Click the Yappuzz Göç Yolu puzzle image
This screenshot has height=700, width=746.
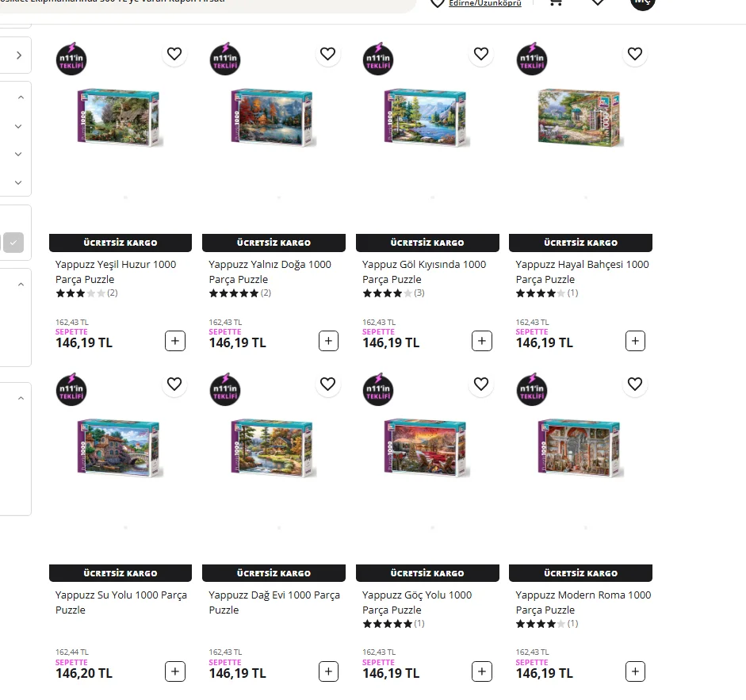(x=427, y=448)
